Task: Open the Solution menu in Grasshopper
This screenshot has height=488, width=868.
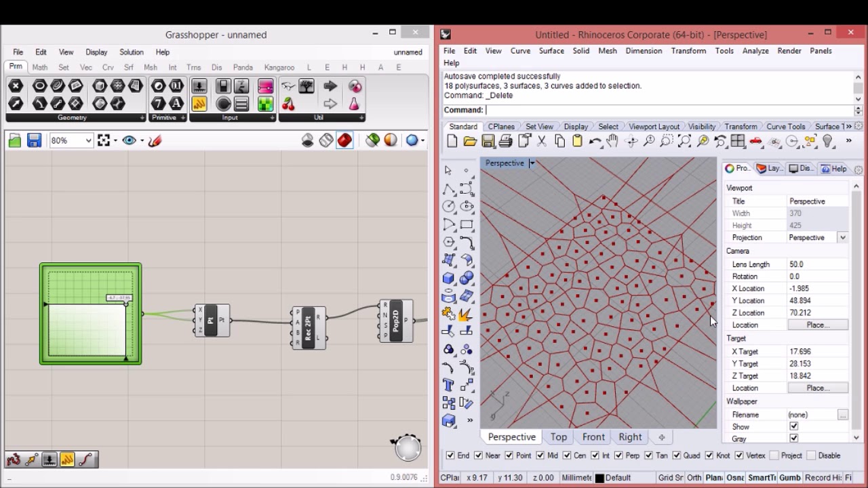Action: point(132,52)
